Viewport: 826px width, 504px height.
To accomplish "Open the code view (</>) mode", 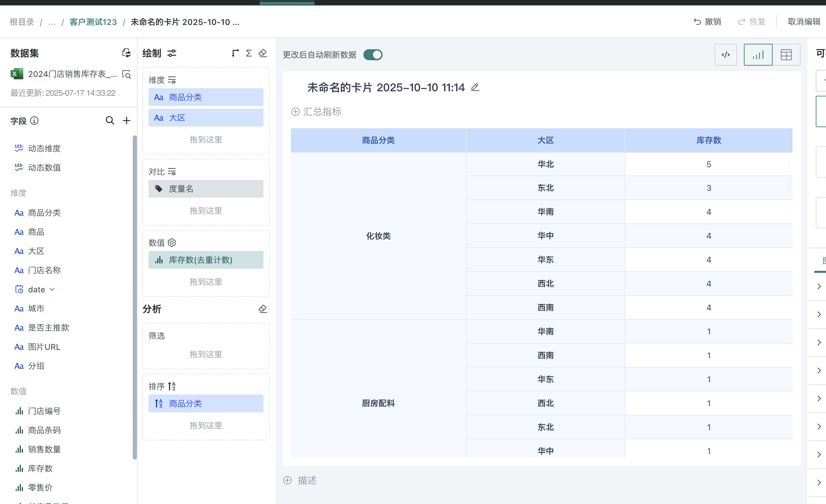I will tap(725, 54).
